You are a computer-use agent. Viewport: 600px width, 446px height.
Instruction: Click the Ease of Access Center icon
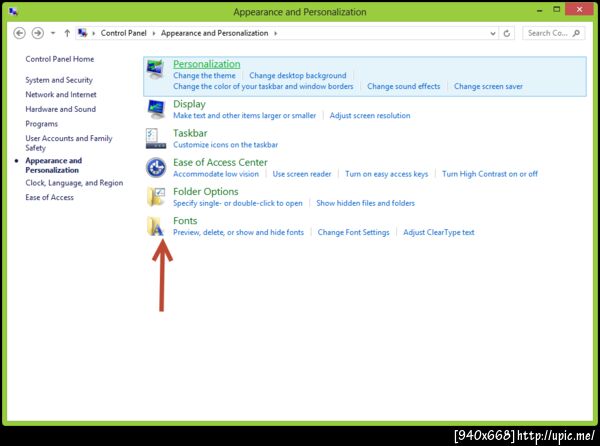[x=156, y=168]
